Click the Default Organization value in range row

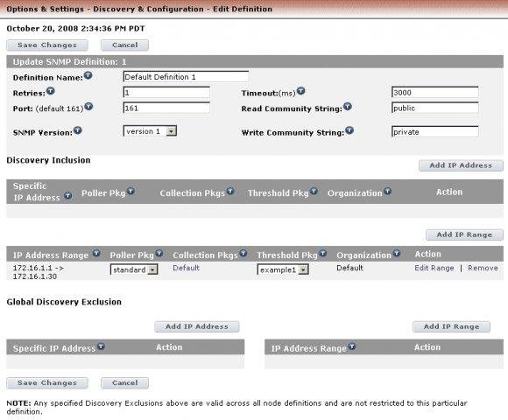(x=349, y=268)
